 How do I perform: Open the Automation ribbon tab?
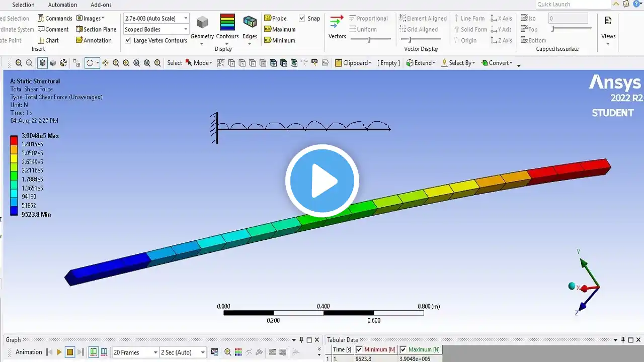(62, 5)
